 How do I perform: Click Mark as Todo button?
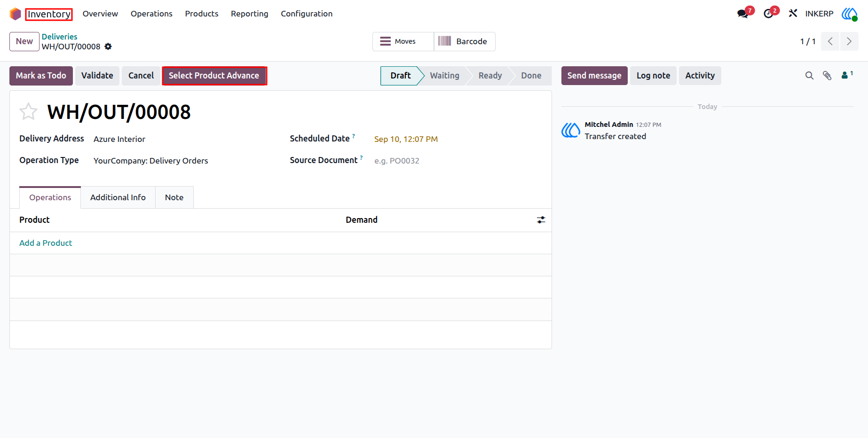click(41, 76)
